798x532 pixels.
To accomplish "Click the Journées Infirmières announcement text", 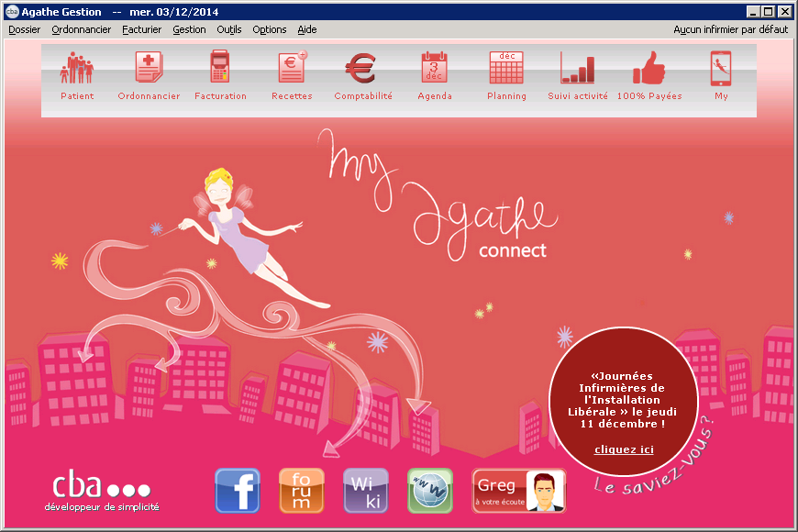I will pos(622,400).
